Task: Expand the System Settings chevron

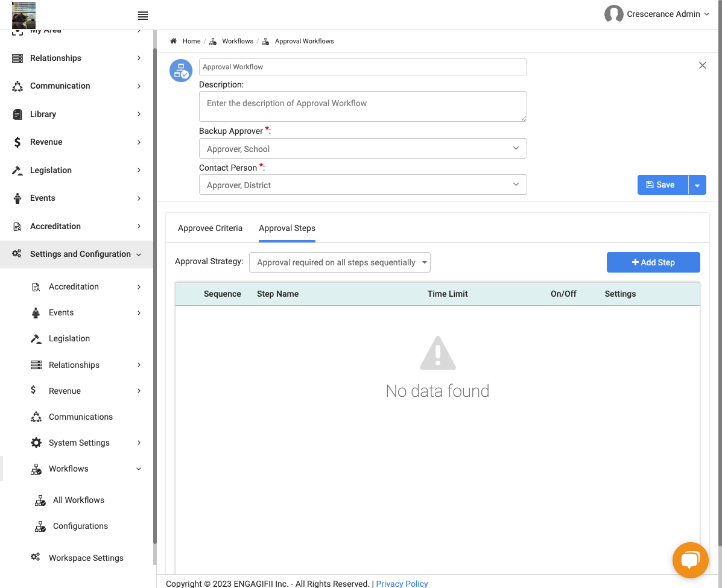Action: (139, 443)
